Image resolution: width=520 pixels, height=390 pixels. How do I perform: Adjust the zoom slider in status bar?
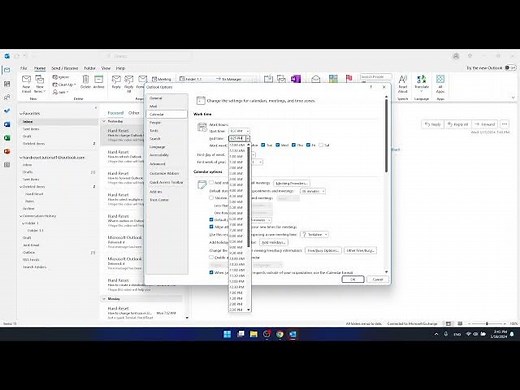coord(487,323)
